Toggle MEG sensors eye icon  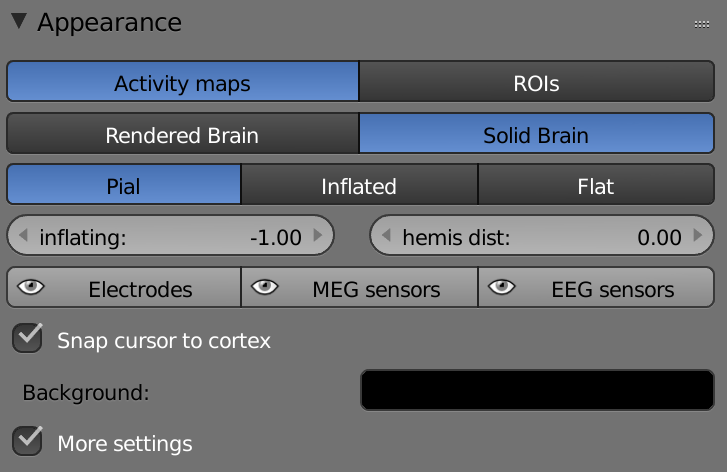(265, 287)
